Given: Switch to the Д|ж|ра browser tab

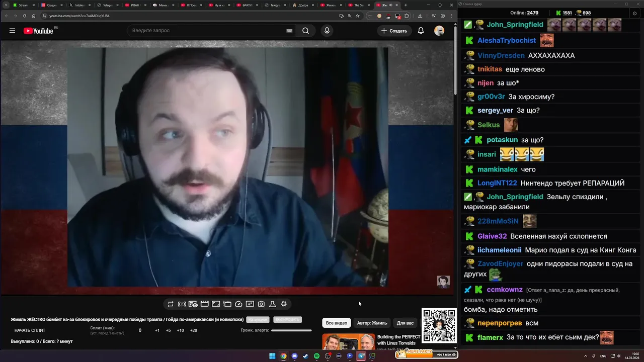Looking at the screenshot, I should (303, 5).
